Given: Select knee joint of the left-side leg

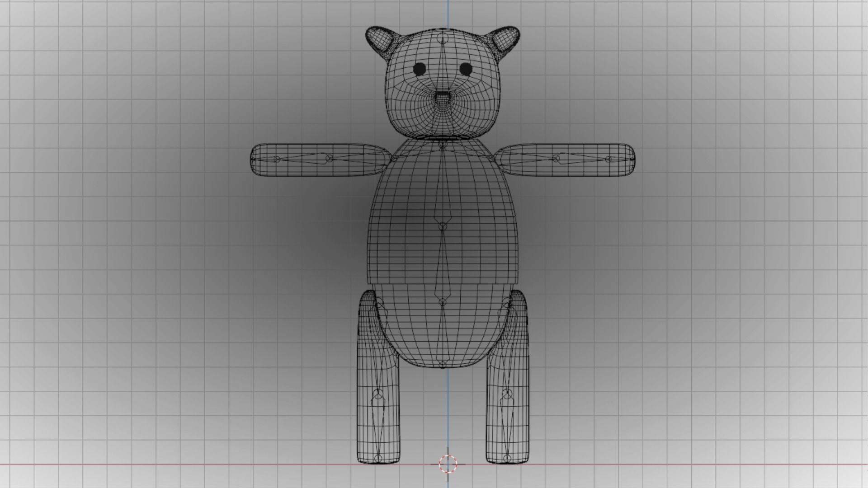Looking at the screenshot, I should tap(378, 394).
